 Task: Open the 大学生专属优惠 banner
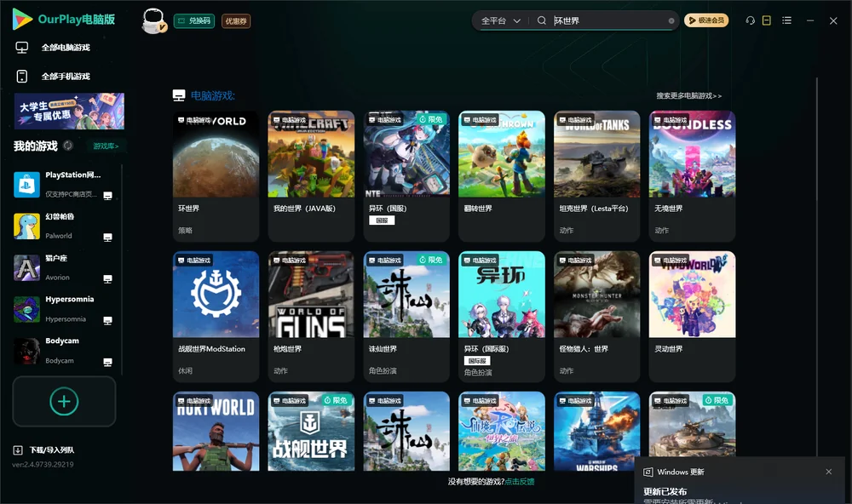(69, 112)
